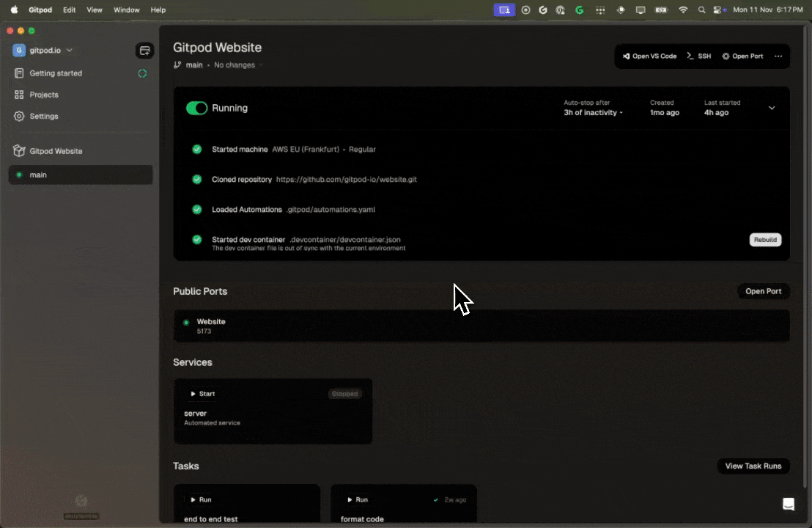
Task: Open View Task Runs
Action: [753, 466]
